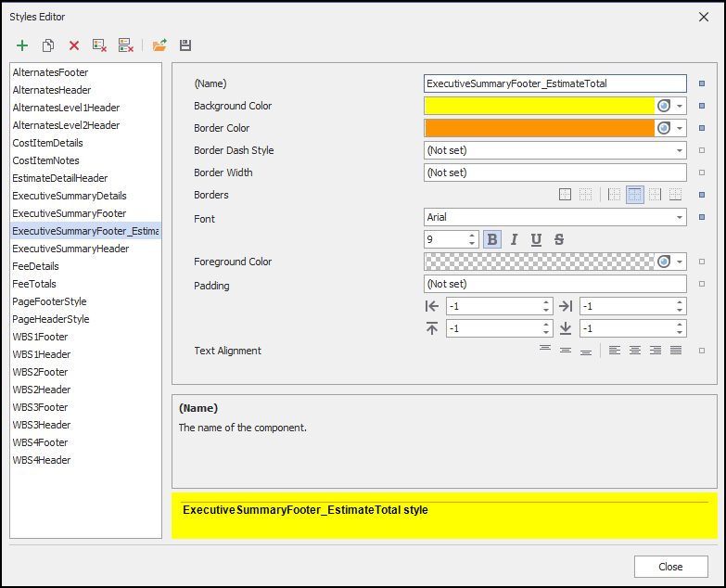Increase the font size spinner value
This screenshot has height=588, width=726.
(472, 236)
